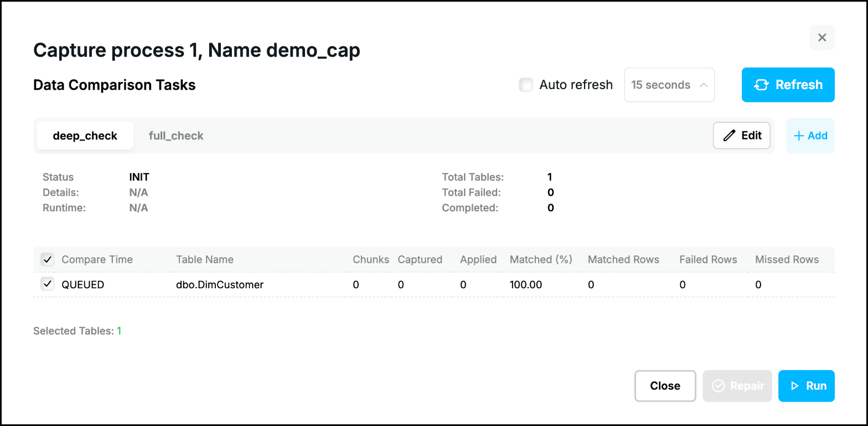This screenshot has width=868, height=426.
Task: Click the Runtime label
Action: tap(64, 208)
